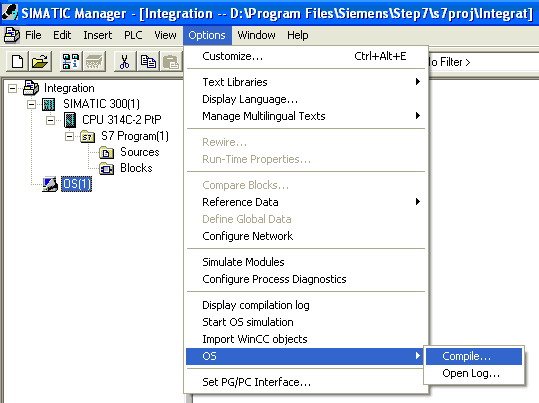Select Blocks label in tree
The width and height of the screenshot is (539, 403).
[x=136, y=168]
